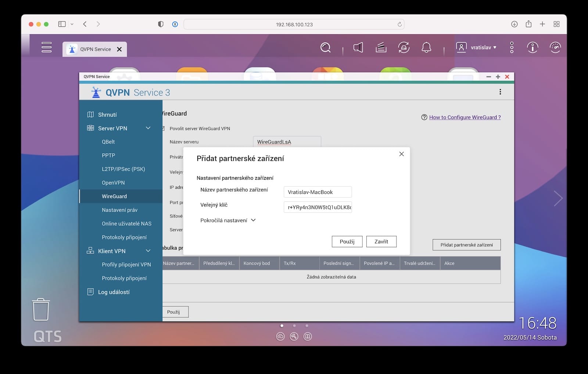Image resolution: width=588 pixels, height=374 pixels.
Task: Click the third bottom desktop shortcut icon
Action: tap(308, 337)
